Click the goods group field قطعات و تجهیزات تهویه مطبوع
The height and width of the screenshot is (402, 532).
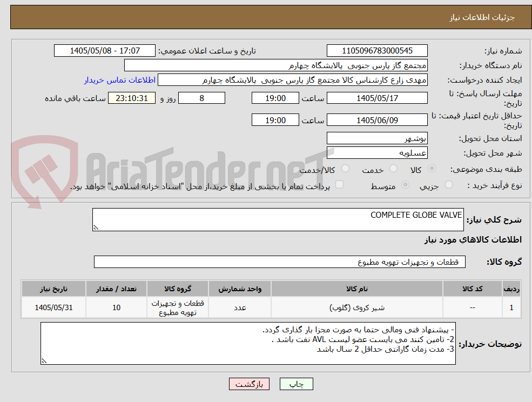coord(280,262)
